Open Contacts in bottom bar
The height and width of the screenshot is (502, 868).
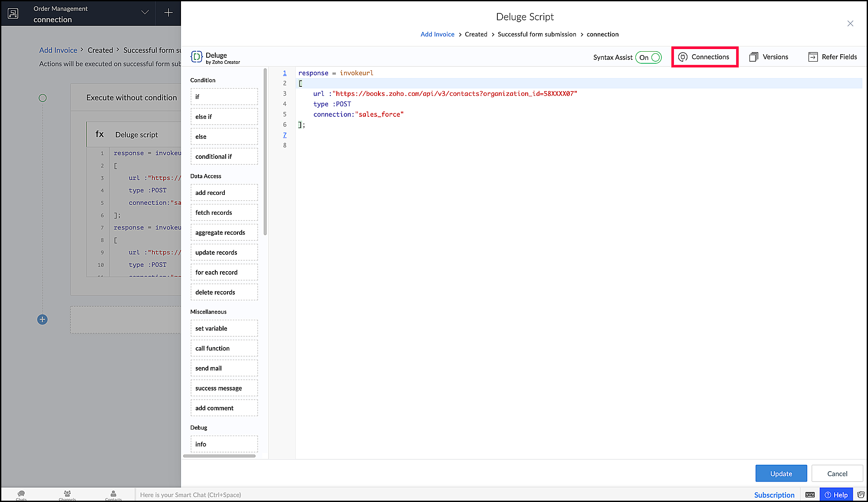(x=113, y=495)
